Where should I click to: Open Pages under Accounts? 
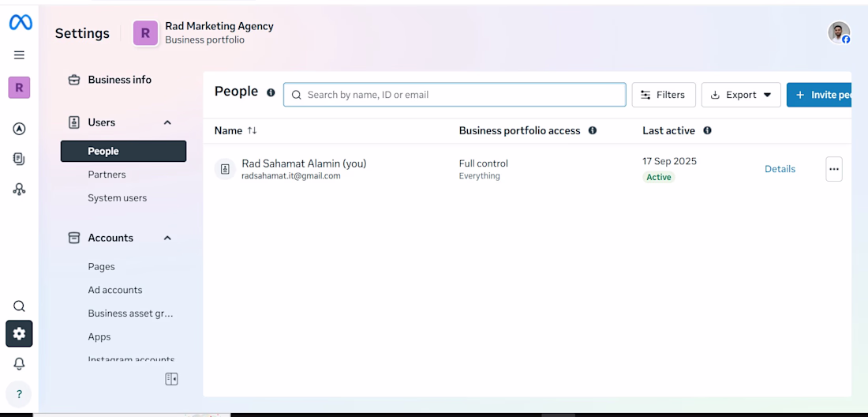[101, 266]
